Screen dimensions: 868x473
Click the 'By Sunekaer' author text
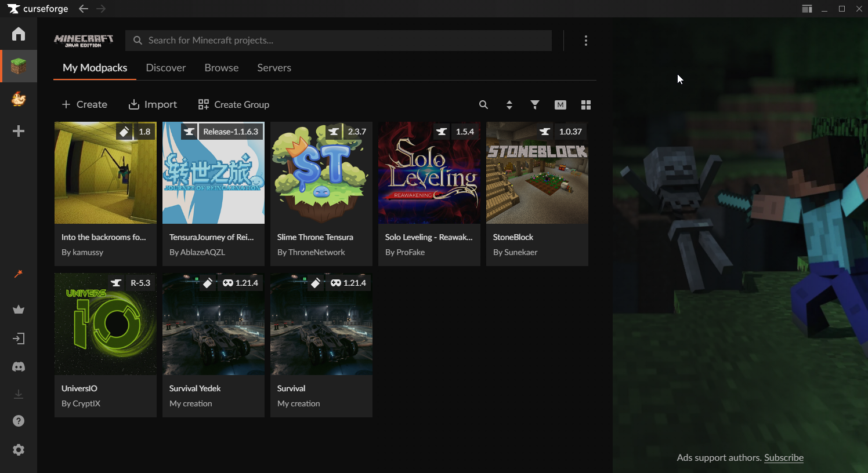coord(515,252)
